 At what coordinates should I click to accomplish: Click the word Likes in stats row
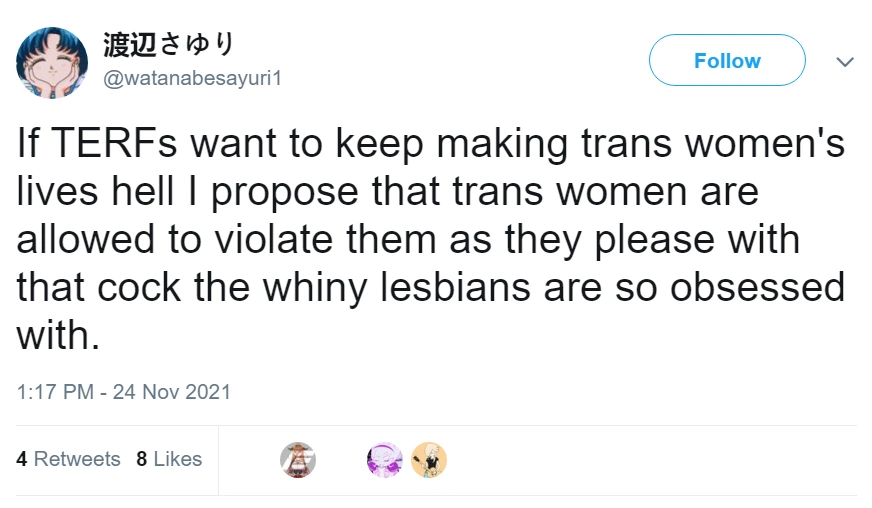[177, 459]
